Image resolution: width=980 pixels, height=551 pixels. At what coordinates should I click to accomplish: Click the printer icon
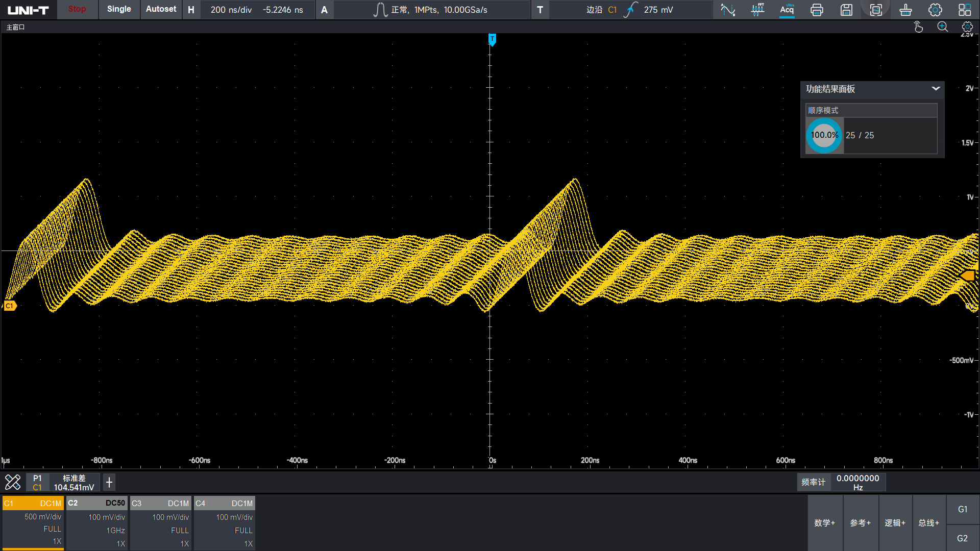[817, 10]
